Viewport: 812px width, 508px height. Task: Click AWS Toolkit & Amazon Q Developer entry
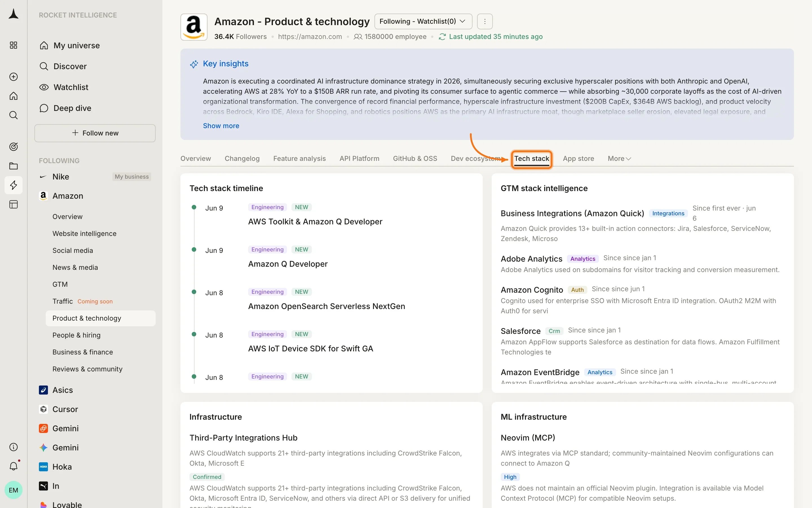(315, 222)
